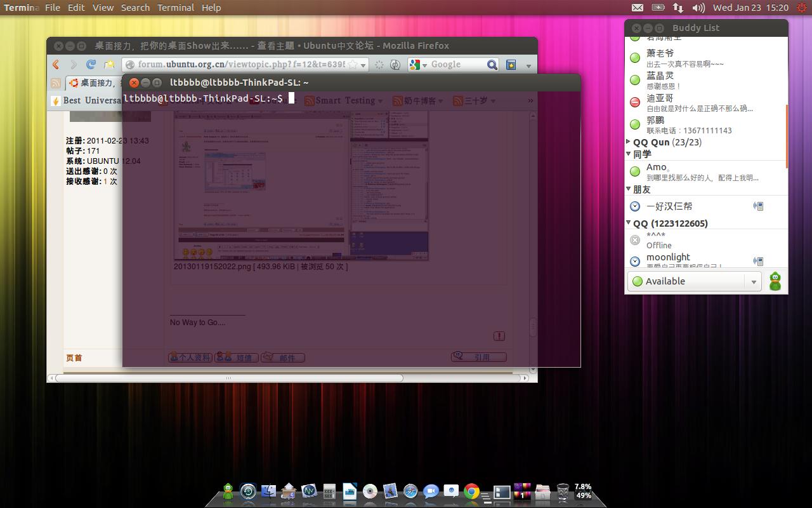Search with the magnifier in Google box
This screenshot has height=508, width=812.
click(492, 64)
